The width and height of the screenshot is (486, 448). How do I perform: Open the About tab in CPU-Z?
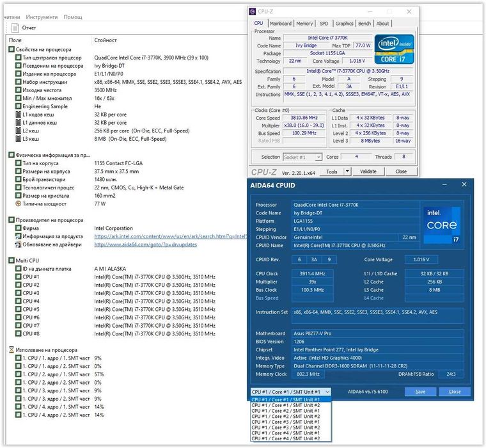[382, 24]
